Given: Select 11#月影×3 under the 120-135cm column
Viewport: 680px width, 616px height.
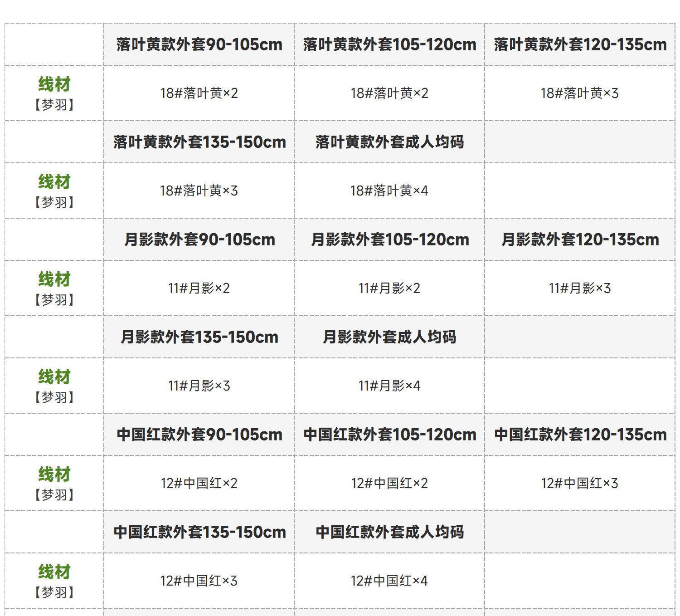Looking at the screenshot, I should [580, 288].
